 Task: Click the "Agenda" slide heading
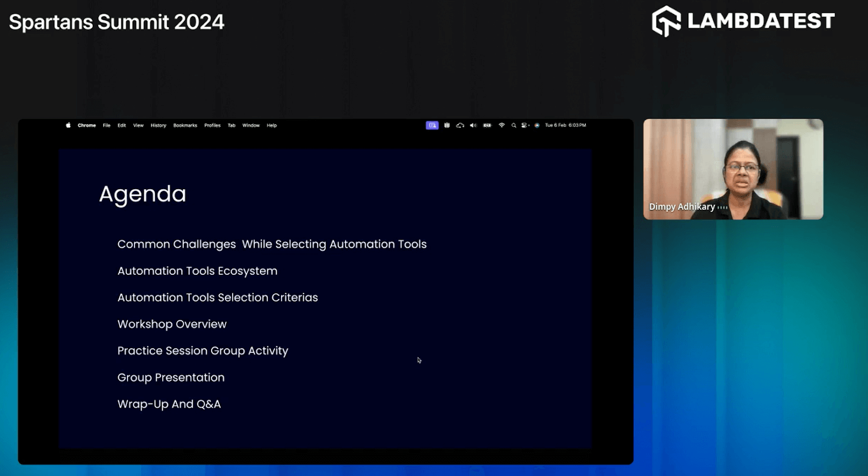click(x=143, y=194)
